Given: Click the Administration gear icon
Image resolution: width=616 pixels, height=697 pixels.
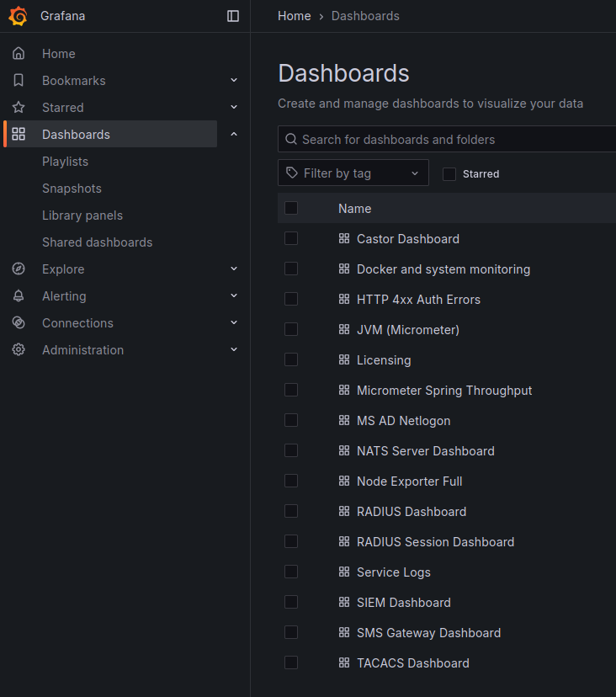Looking at the screenshot, I should pyautogui.click(x=19, y=350).
